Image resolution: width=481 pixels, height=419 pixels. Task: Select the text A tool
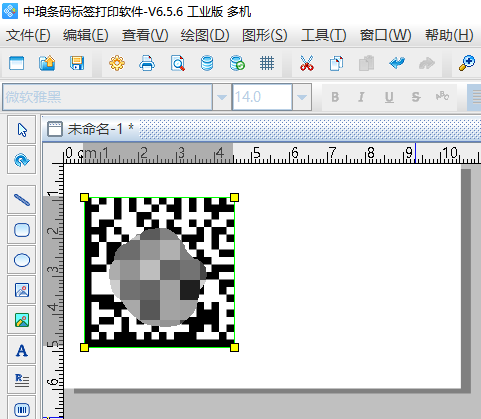point(22,350)
